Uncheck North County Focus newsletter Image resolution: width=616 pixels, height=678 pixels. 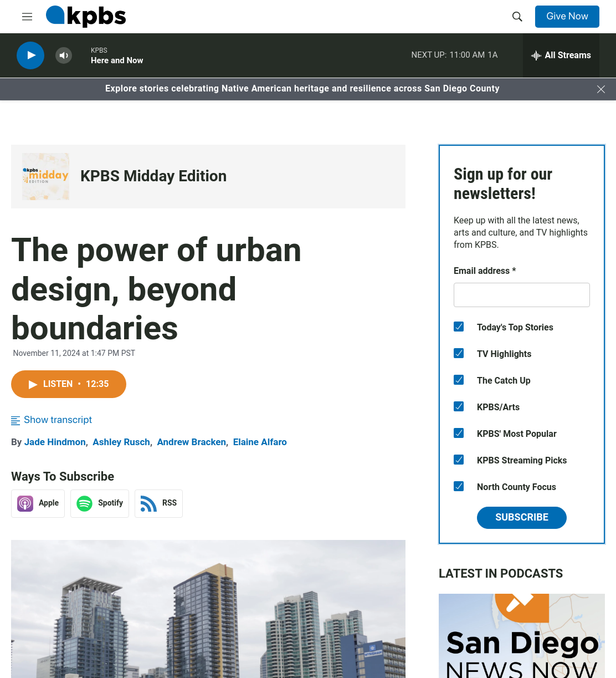pos(459,486)
